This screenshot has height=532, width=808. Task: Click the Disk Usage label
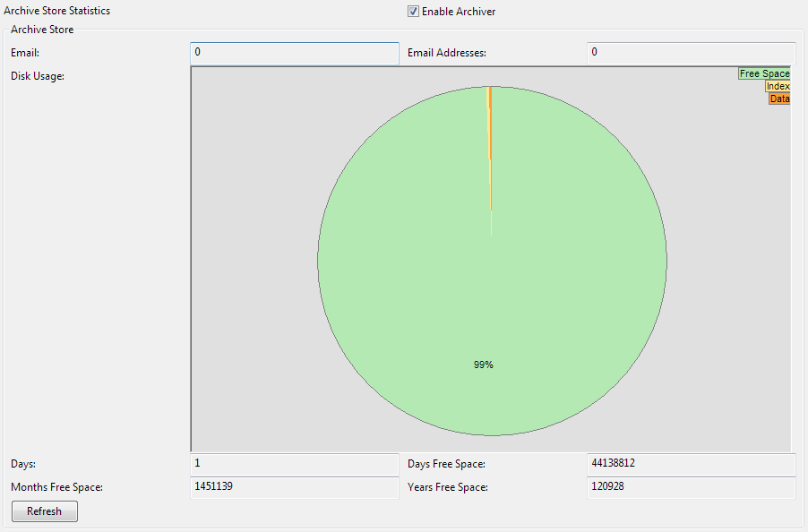(x=38, y=76)
